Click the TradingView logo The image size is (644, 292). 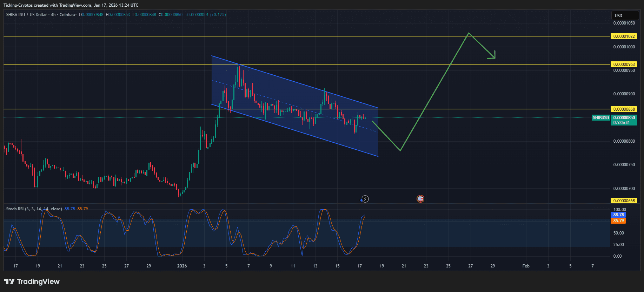(x=32, y=281)
